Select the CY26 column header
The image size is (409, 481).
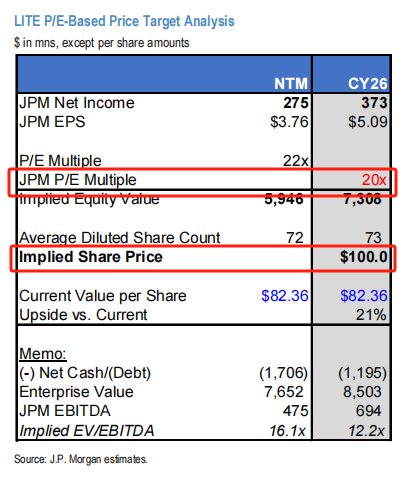coord(368,84)
